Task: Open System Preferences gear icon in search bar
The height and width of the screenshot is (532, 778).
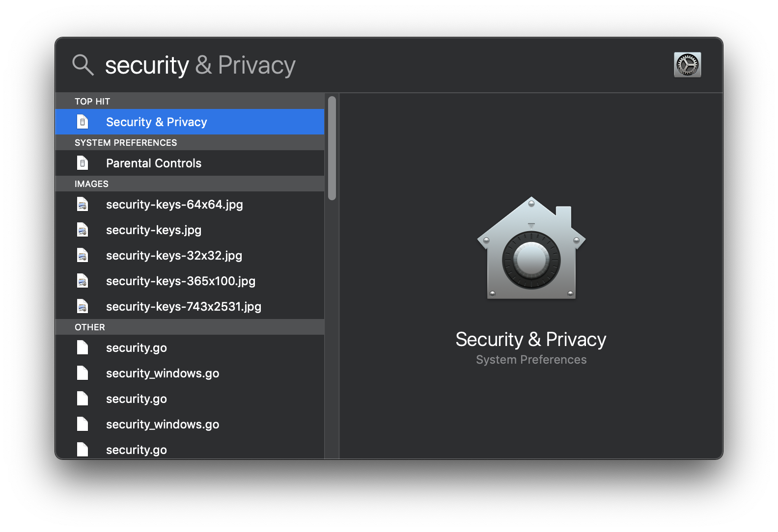Action: coord(687,65)
